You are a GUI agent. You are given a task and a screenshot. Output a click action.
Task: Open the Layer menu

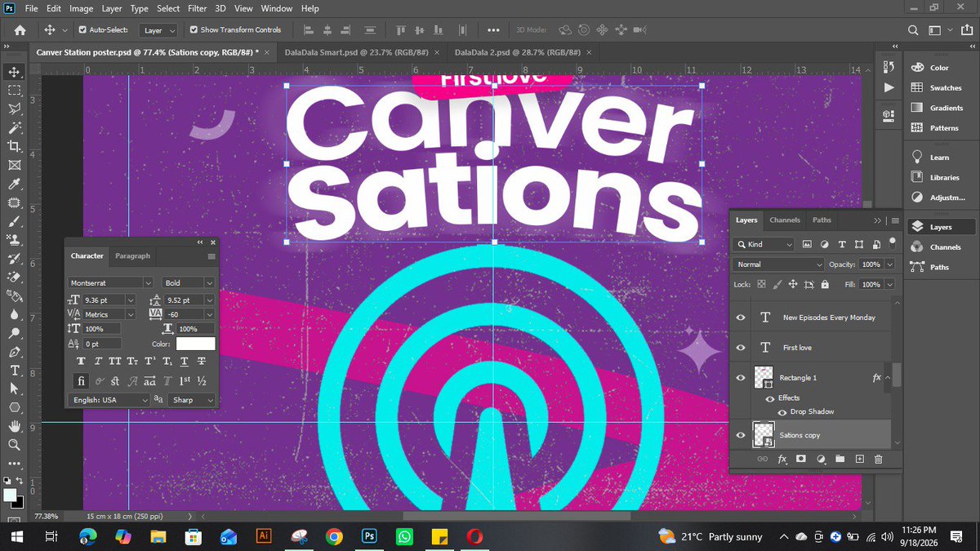click(x=112, y=8)
